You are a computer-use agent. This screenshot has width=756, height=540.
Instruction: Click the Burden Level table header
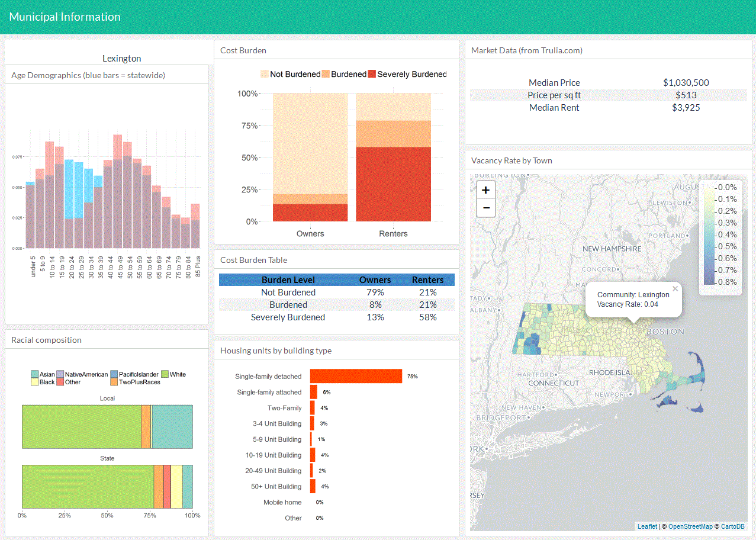288,279
